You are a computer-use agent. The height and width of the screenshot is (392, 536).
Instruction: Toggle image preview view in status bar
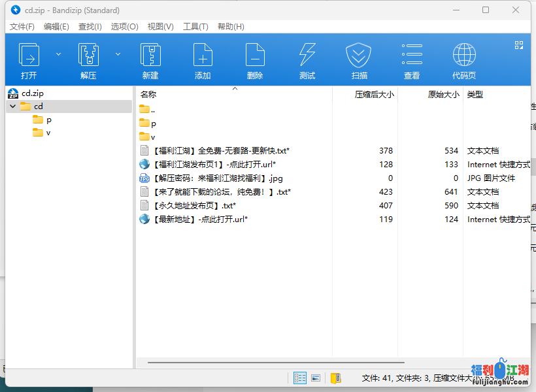(316, 378)
